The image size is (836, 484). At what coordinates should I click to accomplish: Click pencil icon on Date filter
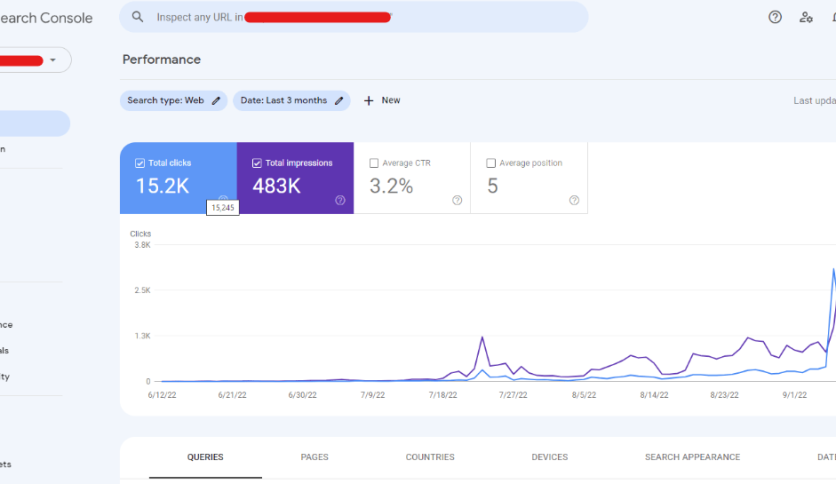(339, 101)
